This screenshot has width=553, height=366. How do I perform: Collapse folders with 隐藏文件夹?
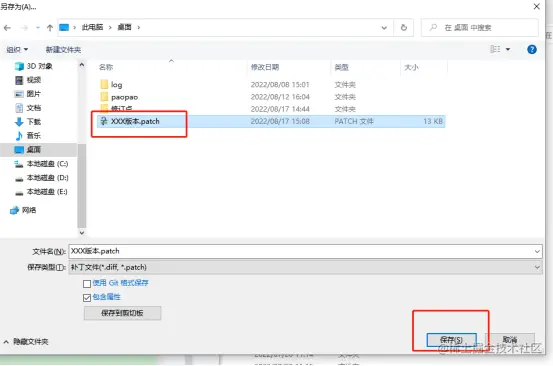coord(26,342)
